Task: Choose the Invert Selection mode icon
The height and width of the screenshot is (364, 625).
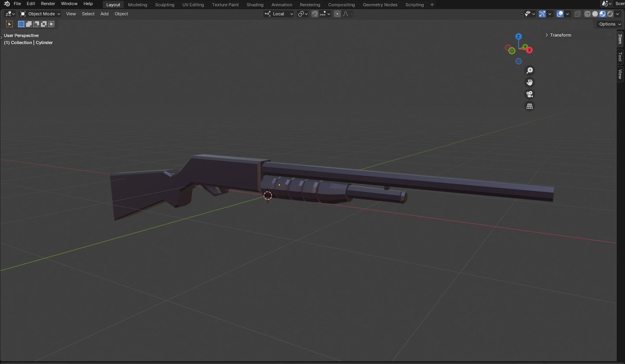Action: tap(43, 24)
